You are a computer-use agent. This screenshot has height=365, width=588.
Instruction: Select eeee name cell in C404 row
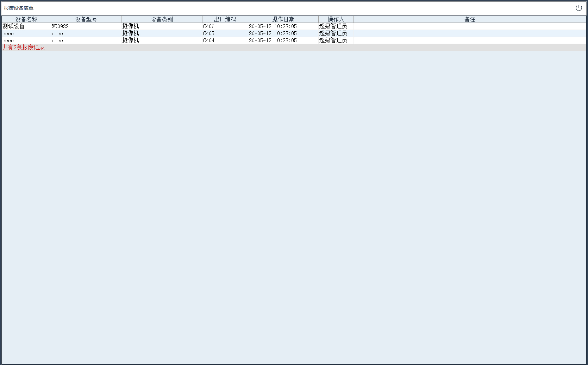coord(8,40)
